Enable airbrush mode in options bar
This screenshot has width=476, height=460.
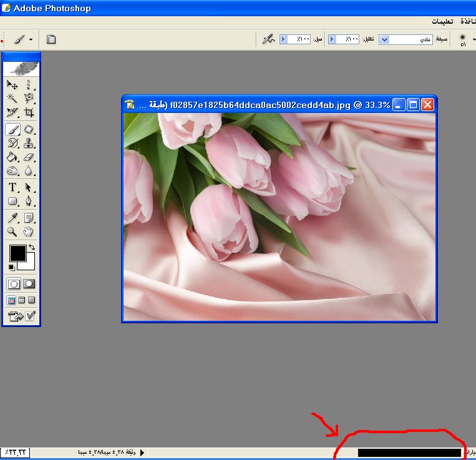(268, 39)
